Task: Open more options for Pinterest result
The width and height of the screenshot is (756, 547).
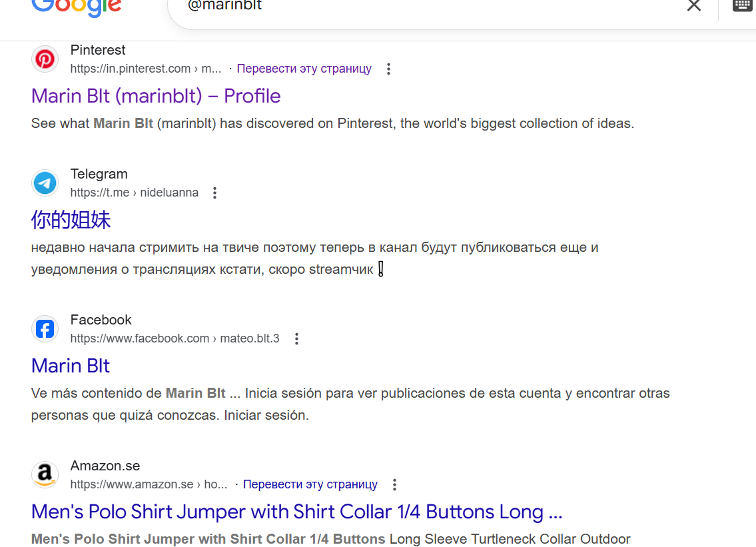Action: [x=388, y=69]
